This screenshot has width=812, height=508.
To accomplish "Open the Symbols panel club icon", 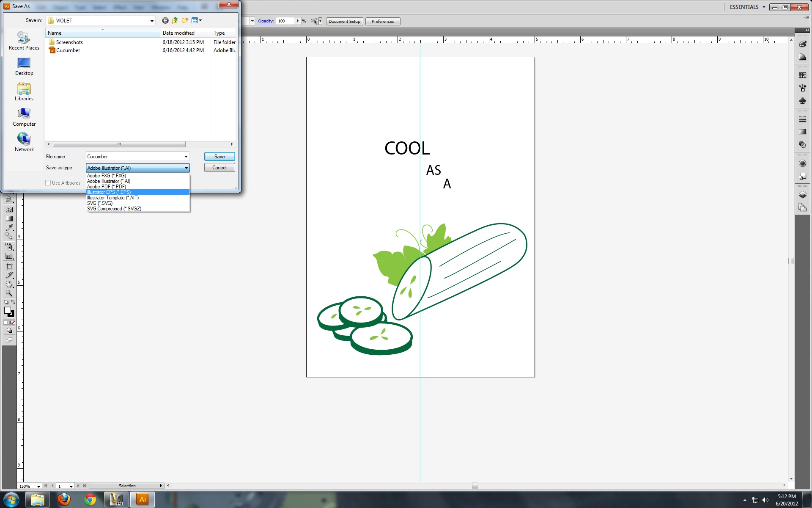I will point(802,101).
